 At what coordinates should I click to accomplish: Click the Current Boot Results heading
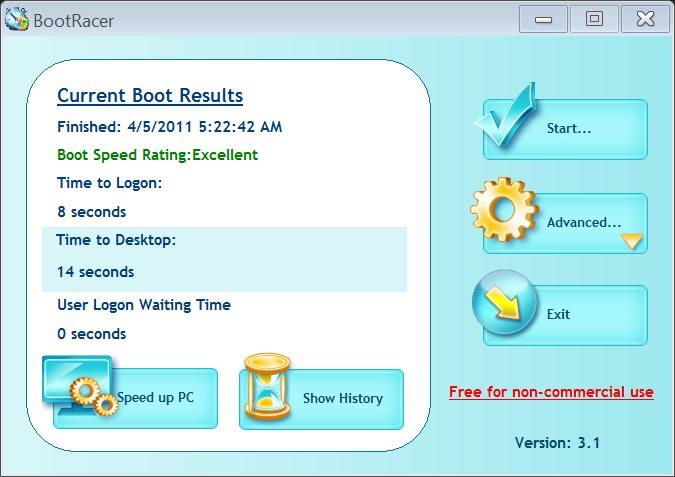point(150,96)
